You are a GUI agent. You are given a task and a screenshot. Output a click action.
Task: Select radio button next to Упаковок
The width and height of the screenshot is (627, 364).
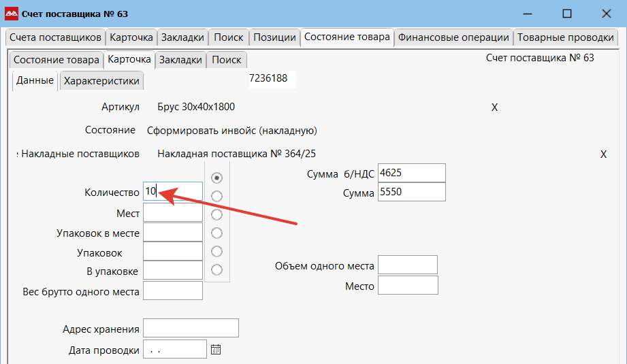(217, 233)
